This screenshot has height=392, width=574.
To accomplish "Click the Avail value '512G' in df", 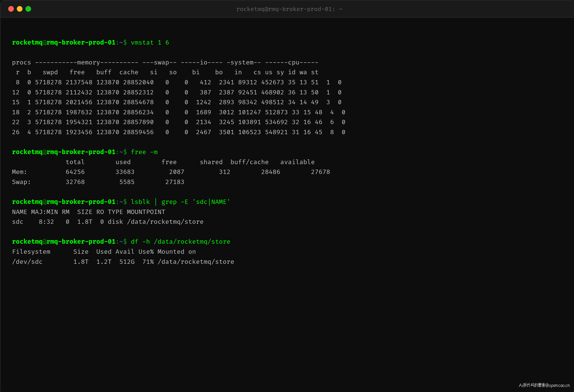I will click(x=127, y=262).
